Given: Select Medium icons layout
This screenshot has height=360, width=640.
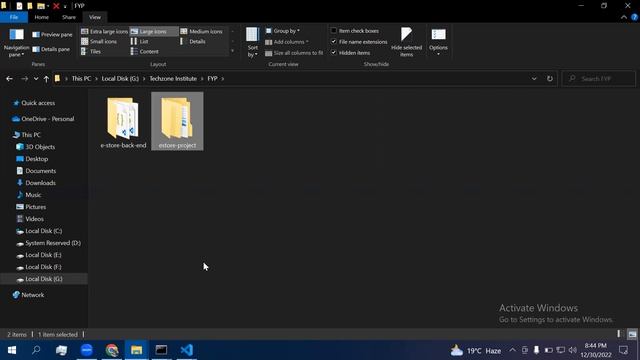Looking at the screenshot, I should 202,31.
